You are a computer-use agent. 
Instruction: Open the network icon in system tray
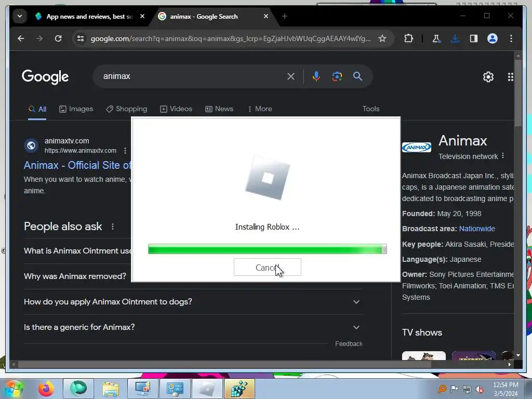tap(467, 389)
